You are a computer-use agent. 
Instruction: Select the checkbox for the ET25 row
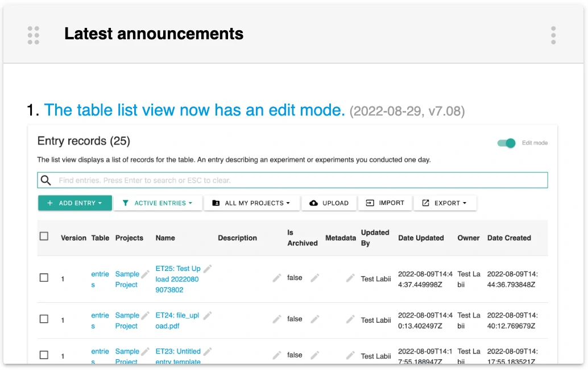(x=44, y=278)
